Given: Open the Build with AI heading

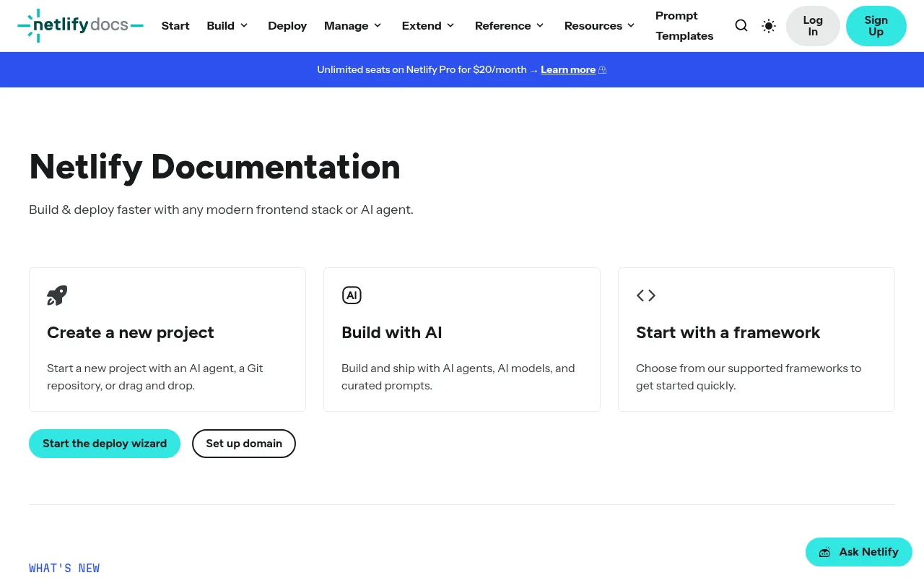Looking at the screenshot, I should pos(392,332).
